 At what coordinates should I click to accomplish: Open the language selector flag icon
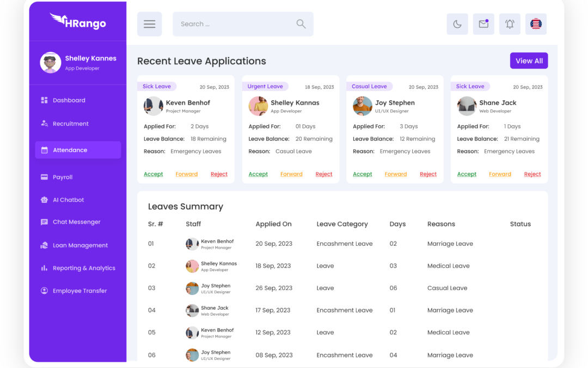(536, 24)
